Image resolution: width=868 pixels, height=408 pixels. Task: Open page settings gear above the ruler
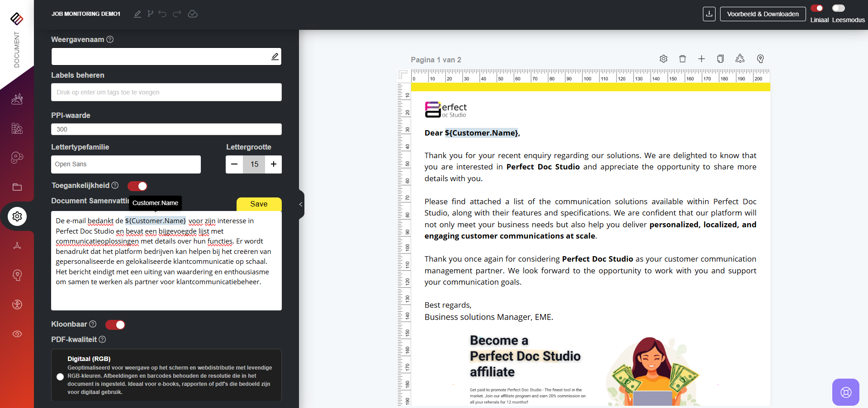664,59
